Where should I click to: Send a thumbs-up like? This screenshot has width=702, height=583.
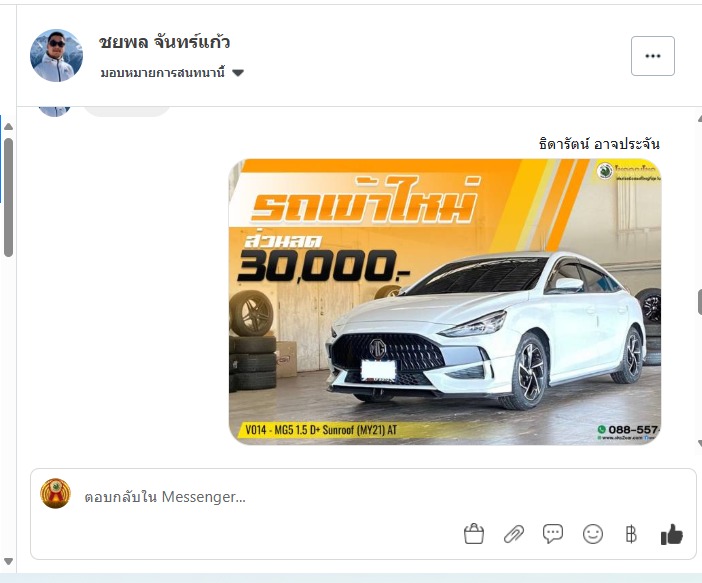click(x=672, y=534)
